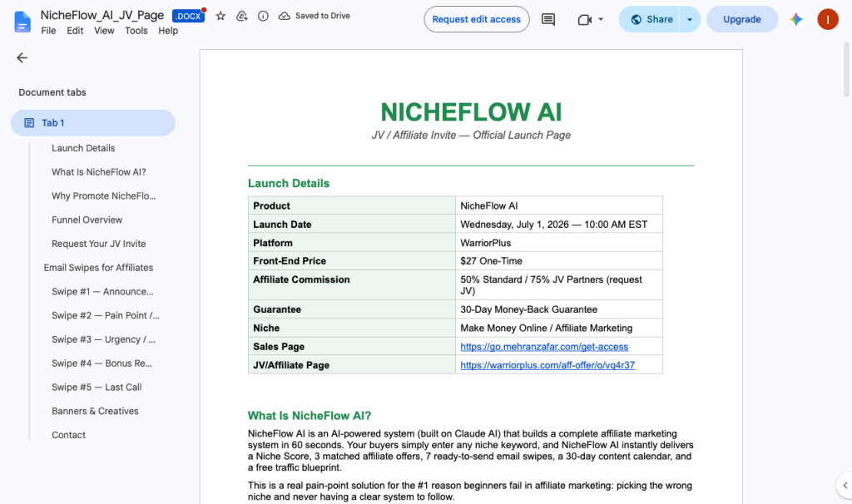This screenshot has height=504, width=852.
Task: Open the Gemini sparkle icon
Action: pyautogui.click(x=796, y=20)
